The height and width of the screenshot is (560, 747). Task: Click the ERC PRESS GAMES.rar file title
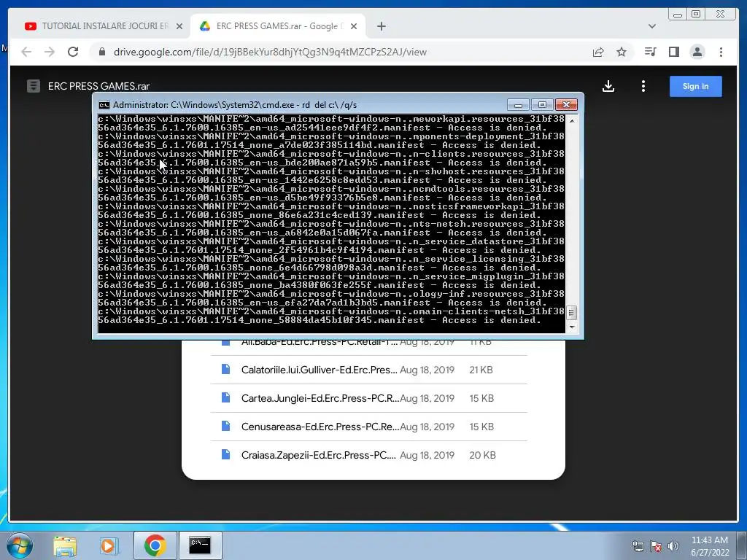[x=98, y=86]
